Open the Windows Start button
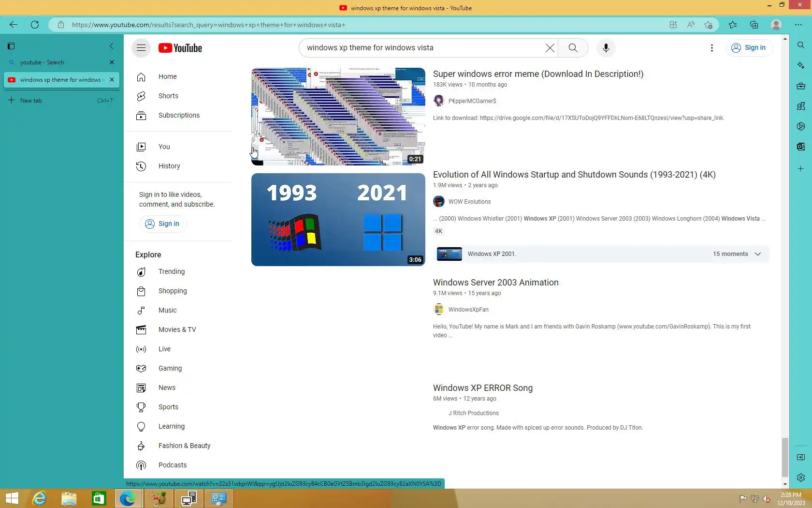 tap(12, 498)
